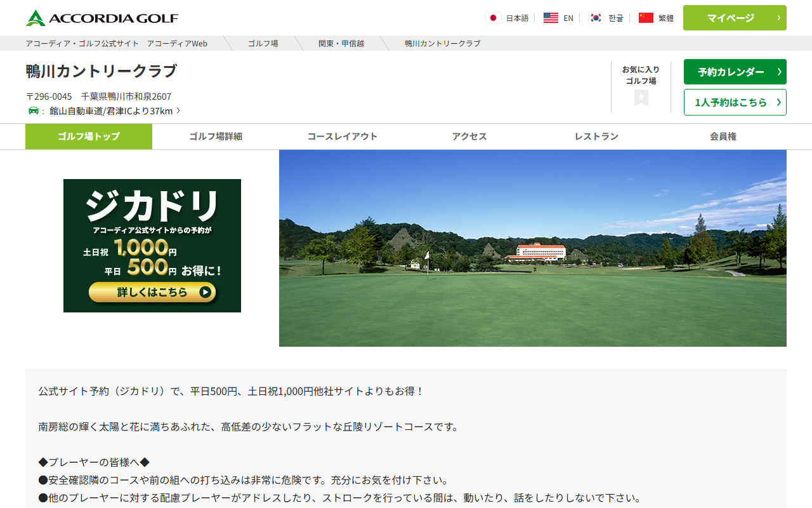812x508 pixels.
Task: Go to the アクセス tab
Action: (x=469, y=137)
